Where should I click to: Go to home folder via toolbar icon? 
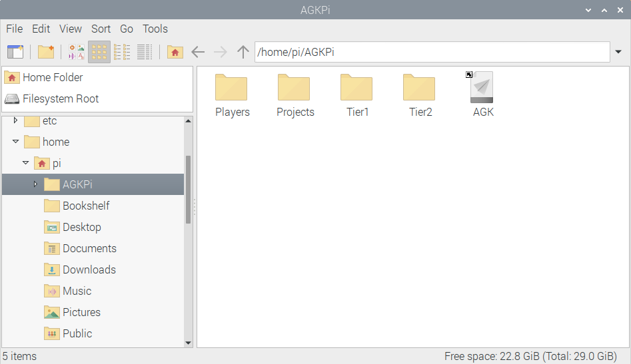coord(175,52)
